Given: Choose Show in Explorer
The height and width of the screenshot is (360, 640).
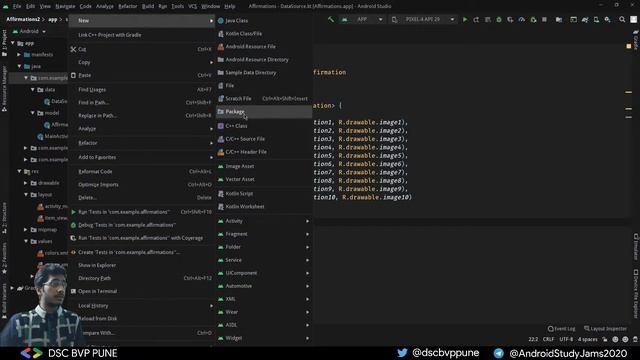Looking at the screenshot, I should pyautogui.click(x=141, y=265).
